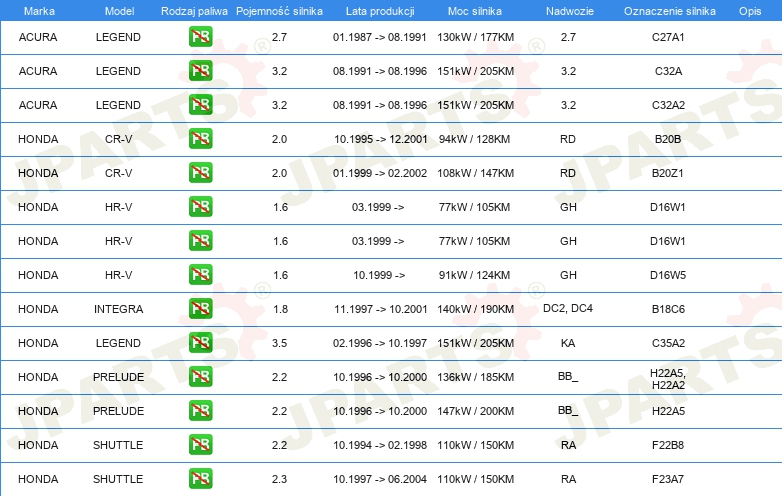Click fuel icon in Honda CR-V B20B row
This screenshot has width=782, height=496.
tap(200, 139)
